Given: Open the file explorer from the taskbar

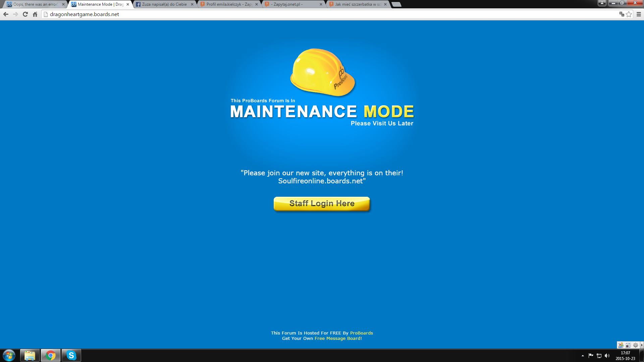Looking at the screenshot, I should click(x=30, y=355).
